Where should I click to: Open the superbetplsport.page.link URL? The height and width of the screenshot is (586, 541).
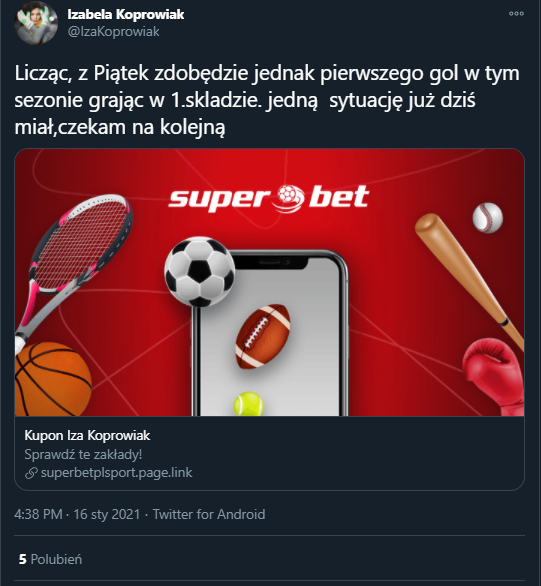(117, 473)
